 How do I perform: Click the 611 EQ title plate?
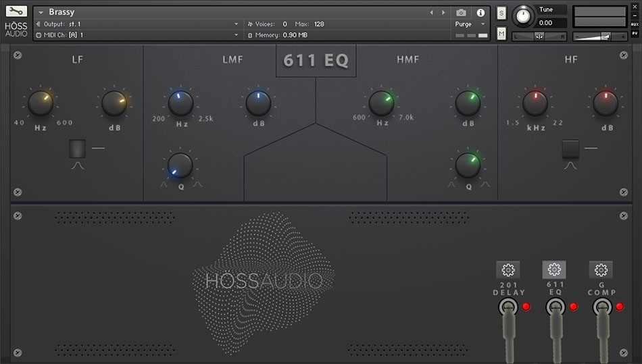pos(316,61)
